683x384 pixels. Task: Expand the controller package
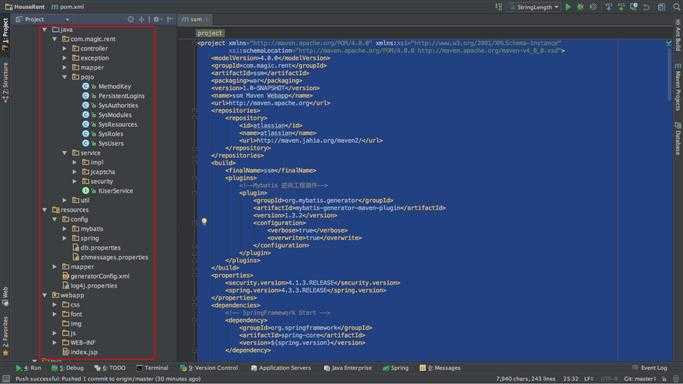[64, 49]
